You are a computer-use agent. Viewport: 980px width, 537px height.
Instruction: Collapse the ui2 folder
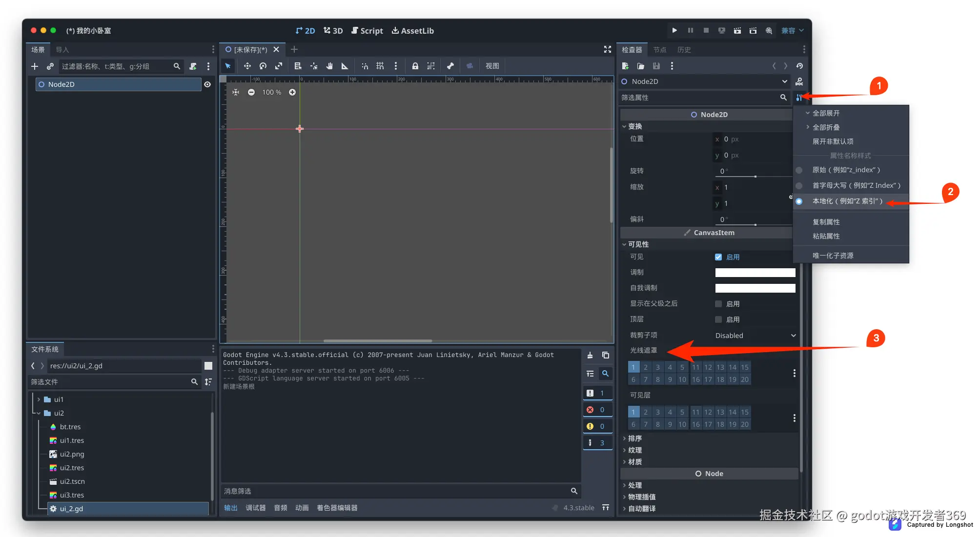pos(39,413)
